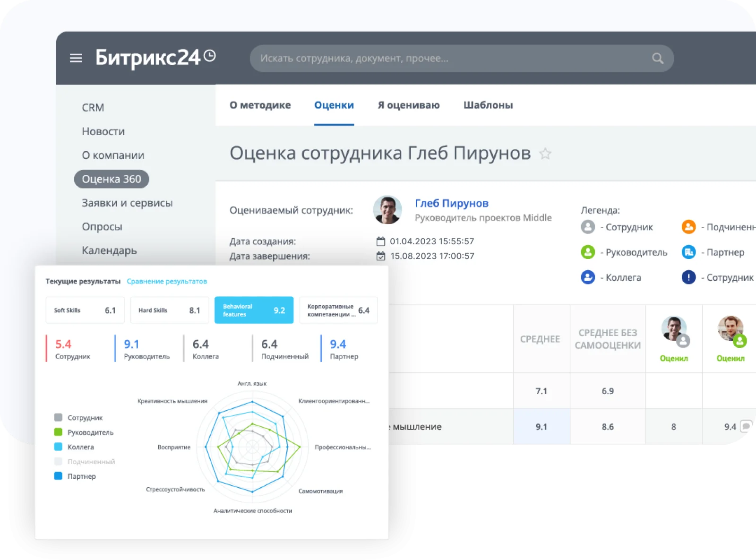Click the checkmark calendar icon beside Дата завершения

(x=381, y=256)
